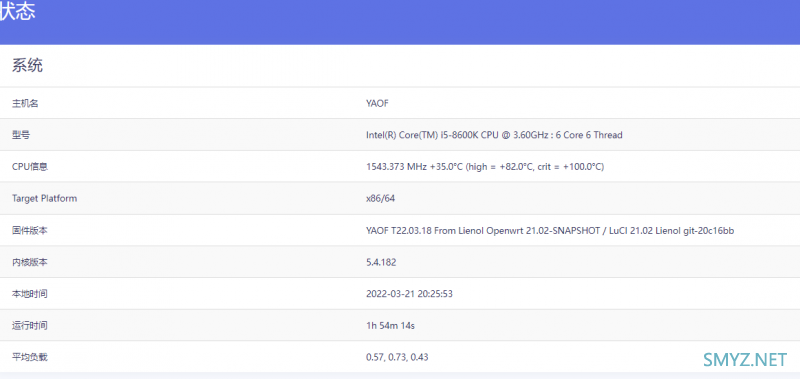Click the 型号 row label
The width and height of the screenshot is (800, 379).
21,135
